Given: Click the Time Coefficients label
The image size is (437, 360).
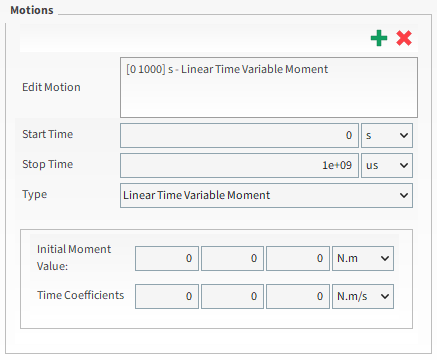Looking at the screenshot, I should tap(80, 295).
